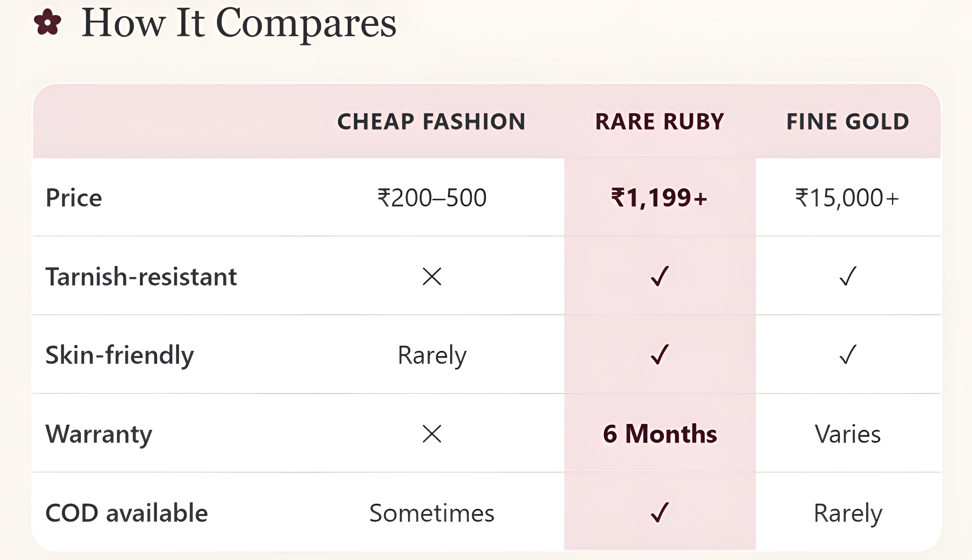Select the RARE RUBY column header
The height and width of the screenshot is (560, 972).
coord(660,121)
